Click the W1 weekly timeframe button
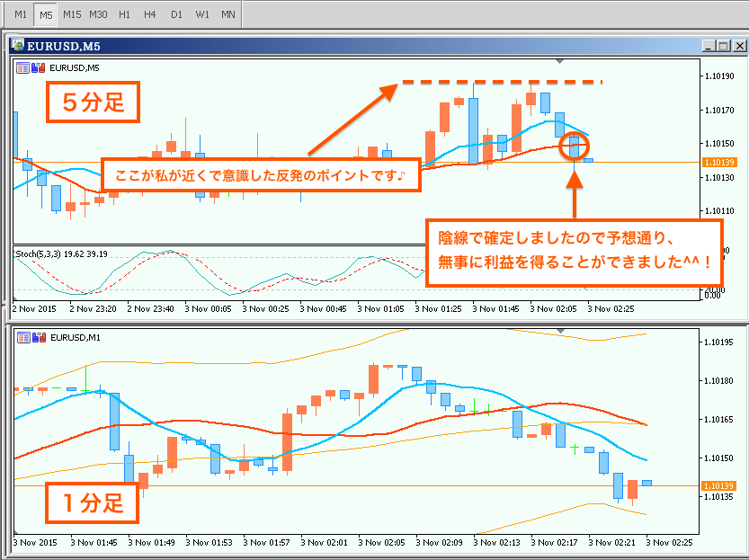 [x=202, y=14]
